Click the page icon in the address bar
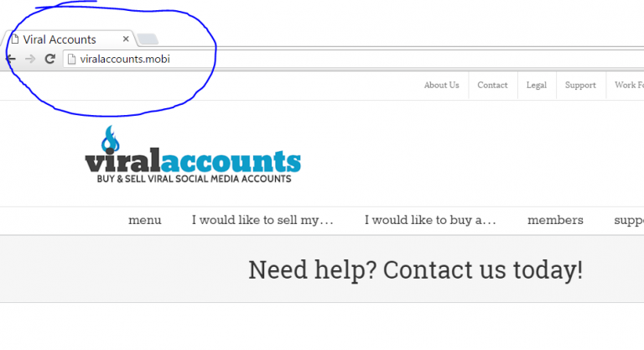 coord(71,60)
